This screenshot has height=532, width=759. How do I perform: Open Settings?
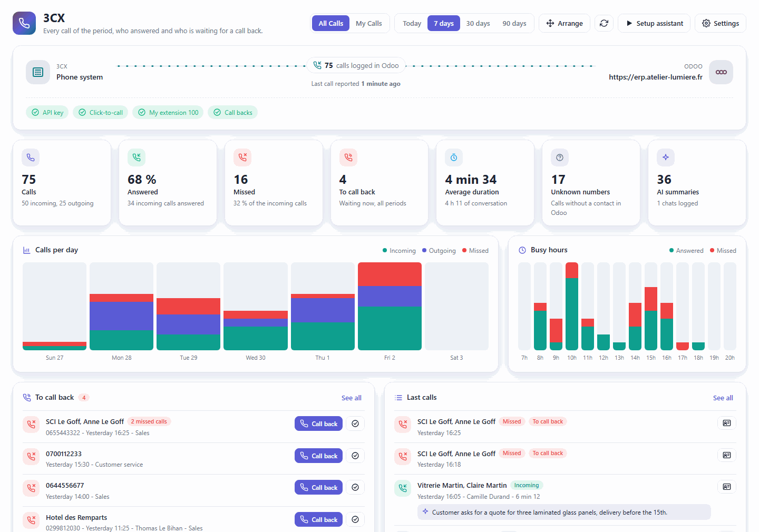tap(721, 23)
